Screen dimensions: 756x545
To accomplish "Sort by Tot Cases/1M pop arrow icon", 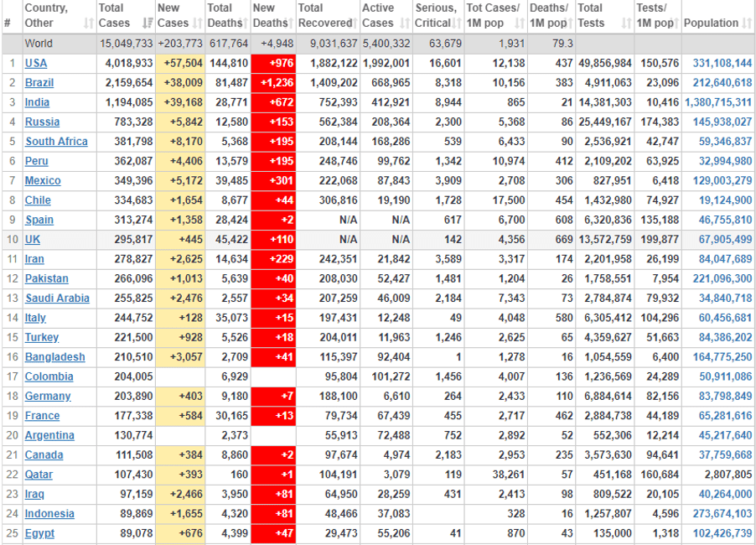I will (520, 23).
